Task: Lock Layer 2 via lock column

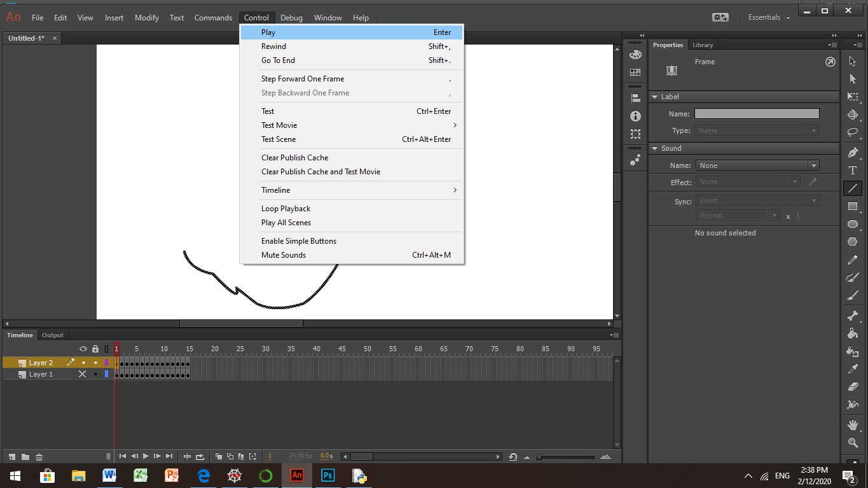Action: coord(95,363)
